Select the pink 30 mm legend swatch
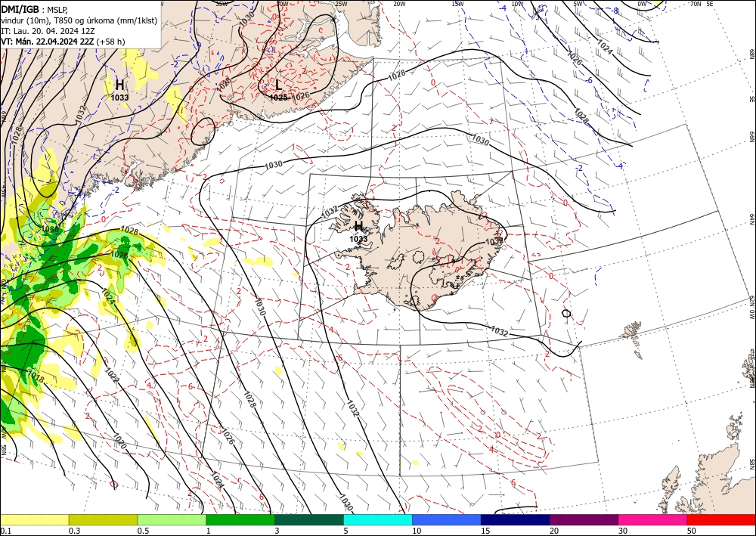 653,519
